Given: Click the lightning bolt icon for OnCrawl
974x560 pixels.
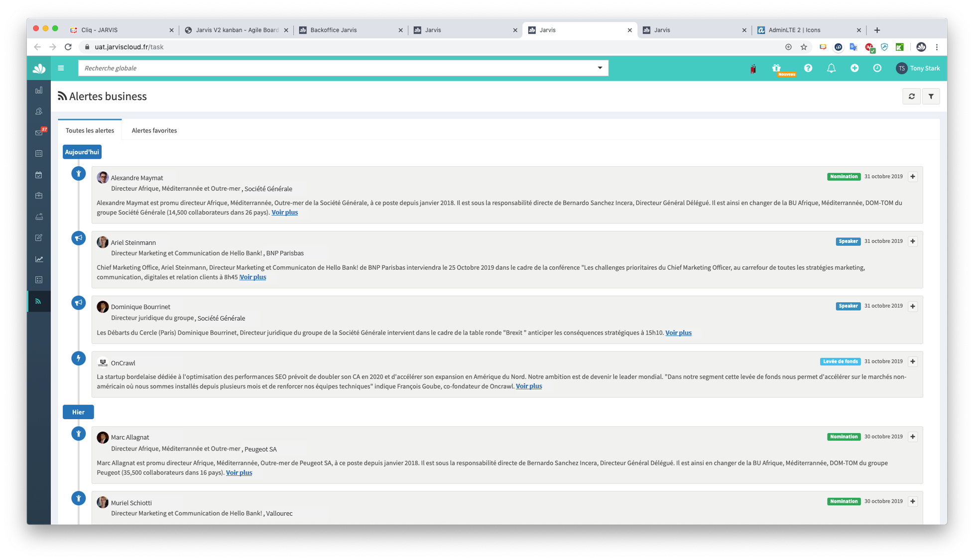Looking at the screenshot, I should pyautogui.click(x=79, y=358).
